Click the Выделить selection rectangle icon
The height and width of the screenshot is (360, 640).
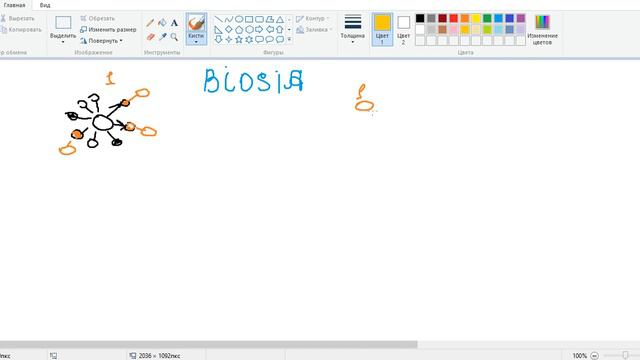pos(63,22)
